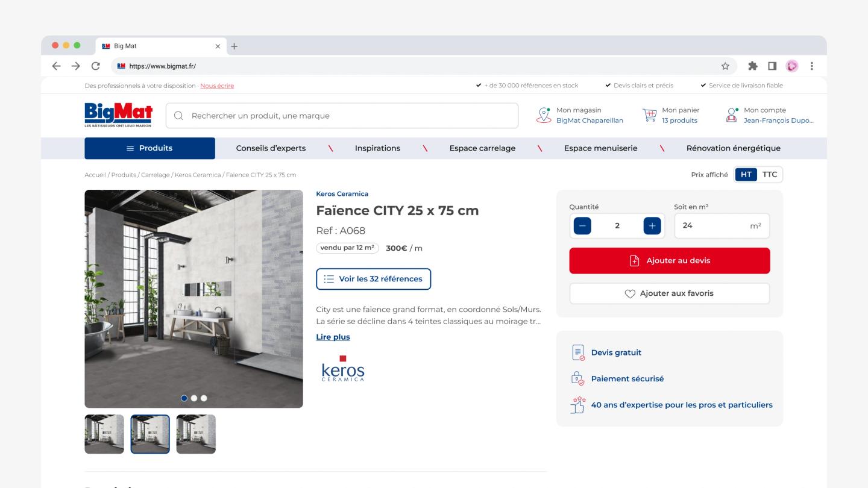Select the second carousel dot
The image size is (868, 488).
point(194,398)
